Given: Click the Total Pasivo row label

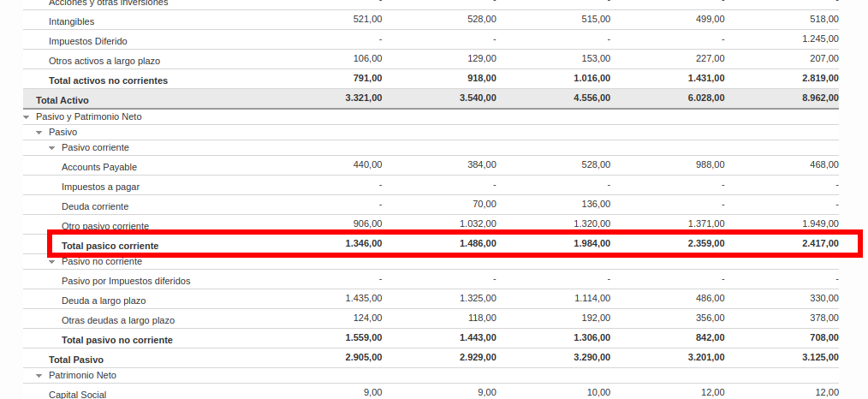Looking at the screenshot, I should click(x=76, y=360).
